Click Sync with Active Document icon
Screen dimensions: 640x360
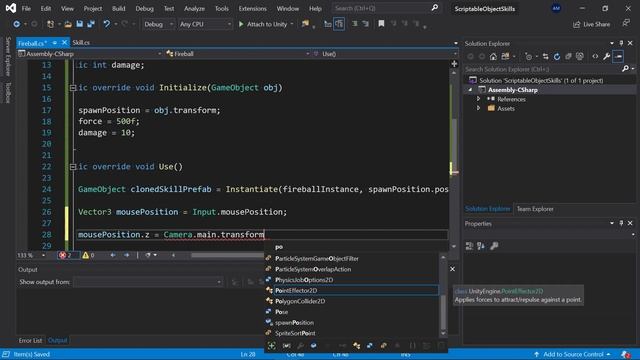pyautogui.click(x=545, y=56)
